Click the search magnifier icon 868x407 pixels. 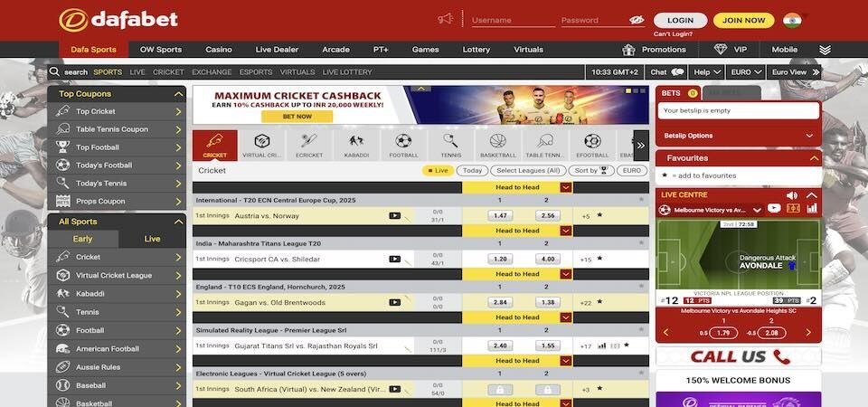tap(54, 71)
